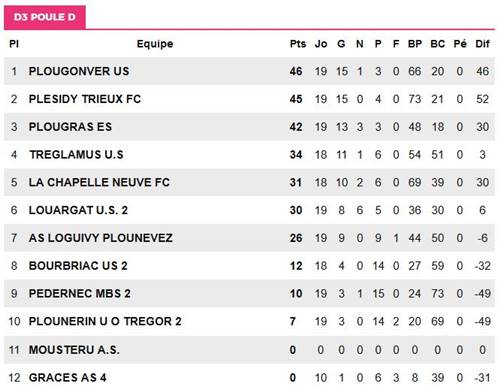Click the Dif column header

[x=482, y=44]
